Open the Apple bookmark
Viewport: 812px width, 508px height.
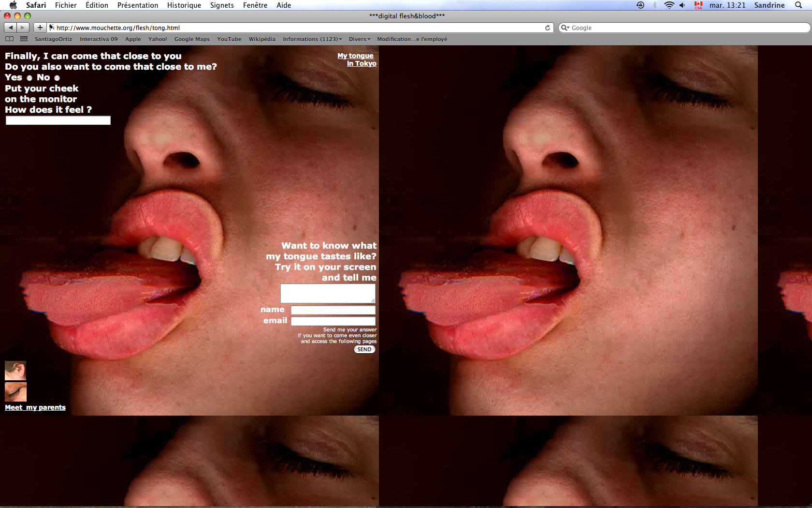tap(133, 39)
